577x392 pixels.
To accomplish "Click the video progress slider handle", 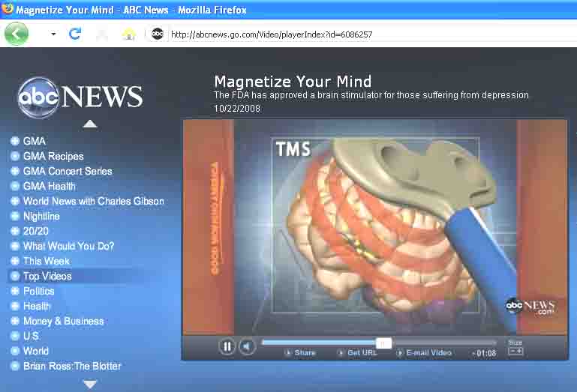I will [383, 343].
